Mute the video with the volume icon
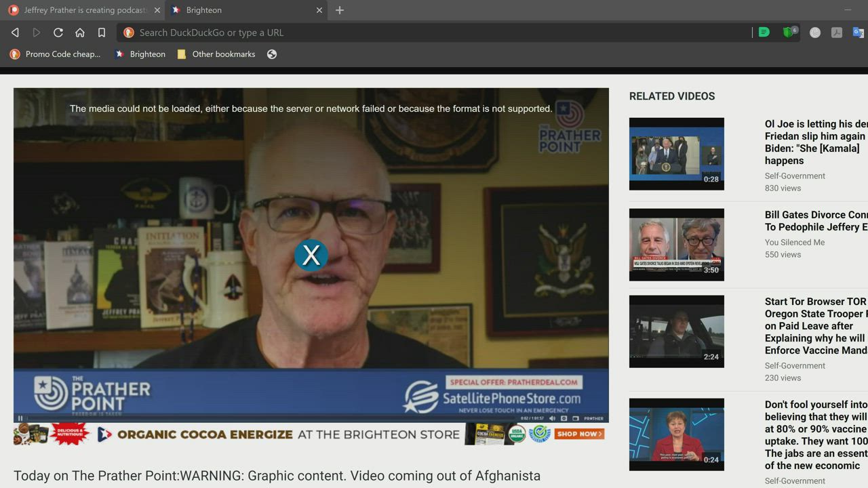Image resolution: width=868 pixels, height=488 pixels. (x=552, y=418)
